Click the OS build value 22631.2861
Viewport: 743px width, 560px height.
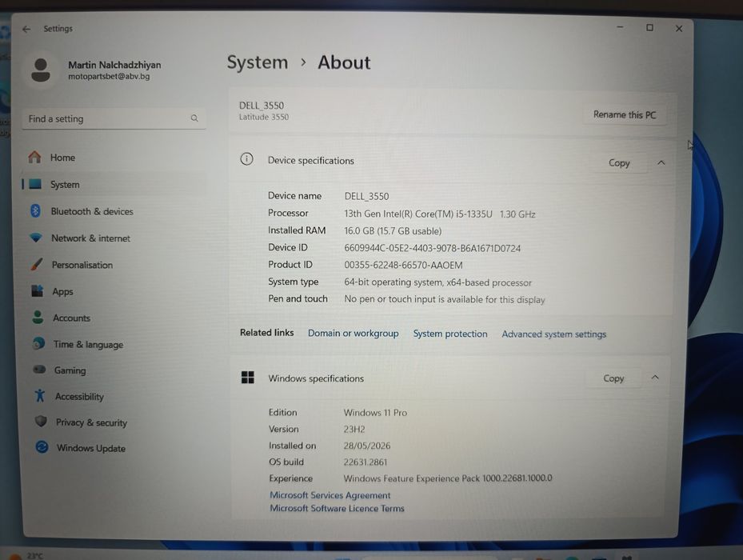[366, 462]
